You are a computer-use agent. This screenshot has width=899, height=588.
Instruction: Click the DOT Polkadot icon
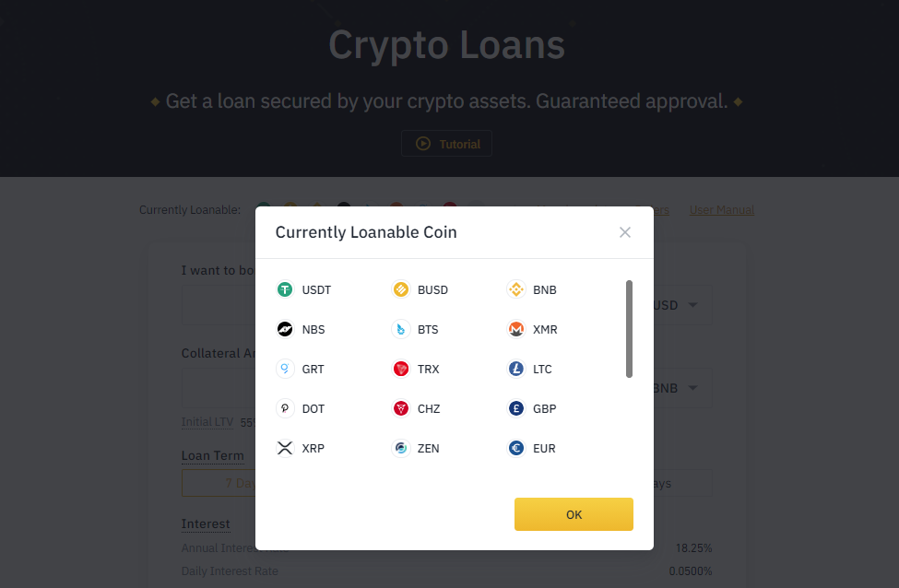pyautogui.click(x=285, y=408)
